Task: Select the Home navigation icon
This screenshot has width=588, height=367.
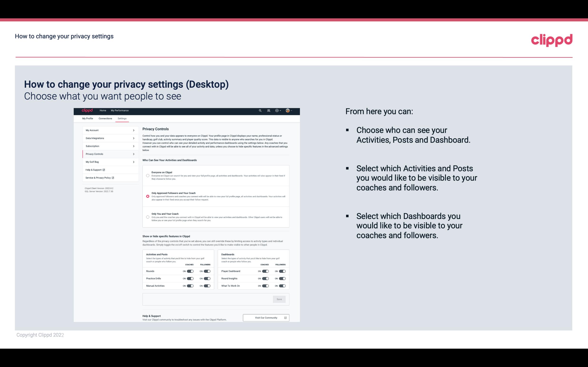Action: pyautogui.click(x=103, y=110)
